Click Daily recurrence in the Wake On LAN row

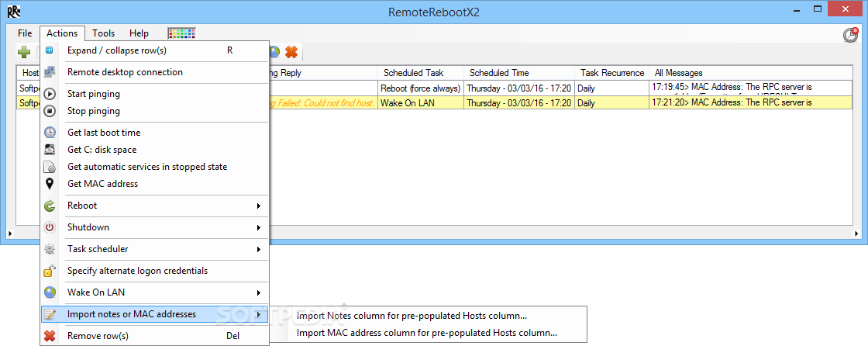[611, 103]
